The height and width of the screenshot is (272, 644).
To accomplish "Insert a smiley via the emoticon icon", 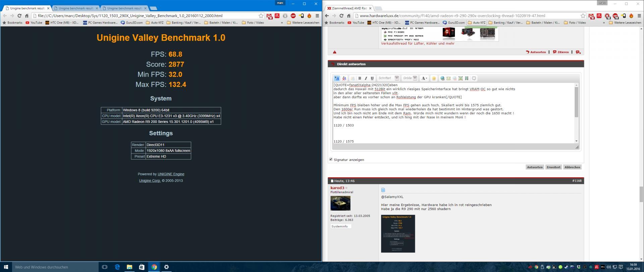I will click(x=434, y=78).
